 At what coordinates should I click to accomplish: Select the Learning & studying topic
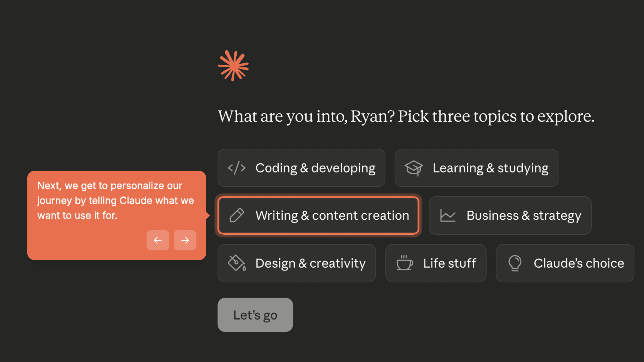click(x=476, y=168)
